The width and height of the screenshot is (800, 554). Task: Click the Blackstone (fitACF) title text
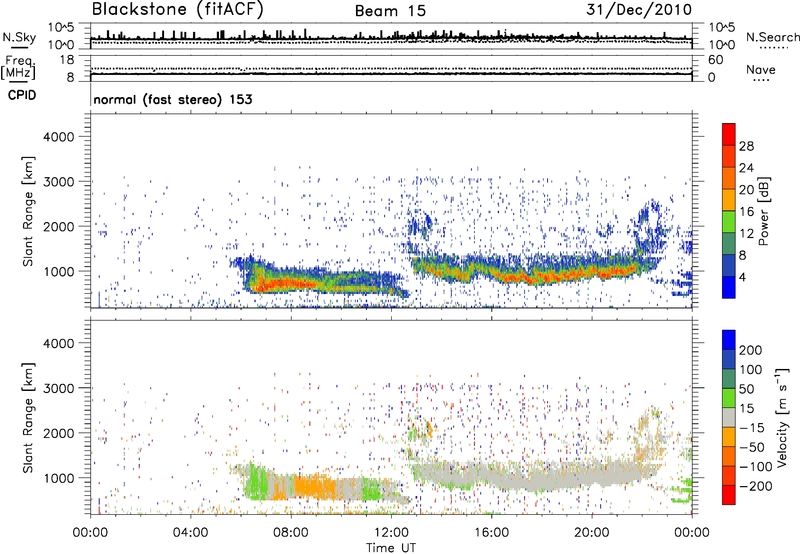point(177,10)
